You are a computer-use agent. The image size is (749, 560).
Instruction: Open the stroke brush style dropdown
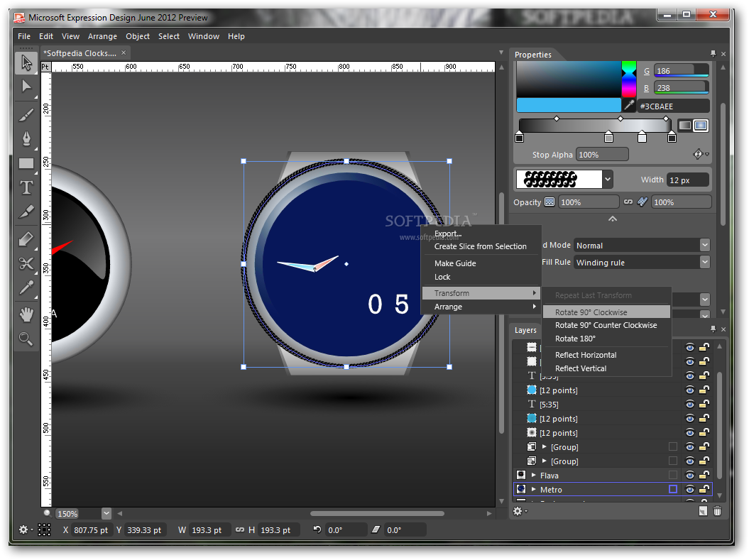[608, 180]
